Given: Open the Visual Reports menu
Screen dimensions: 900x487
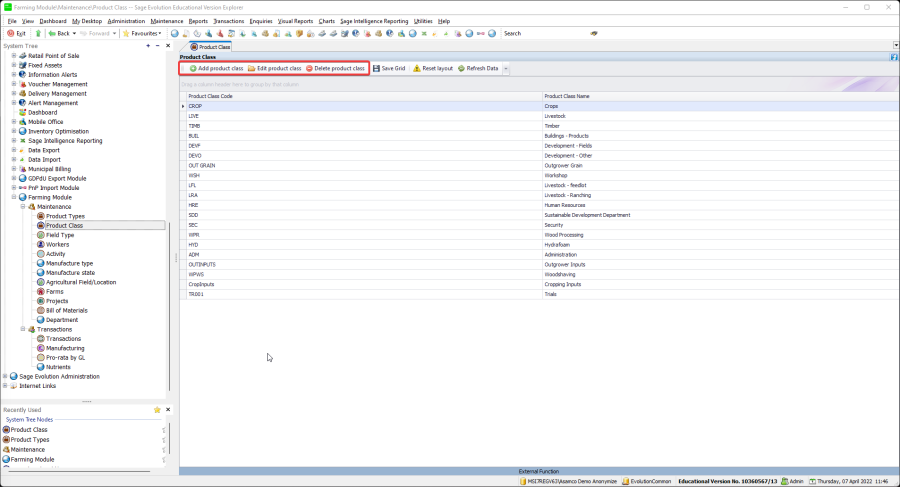Looking at the screenshot, I should (295, 21).
